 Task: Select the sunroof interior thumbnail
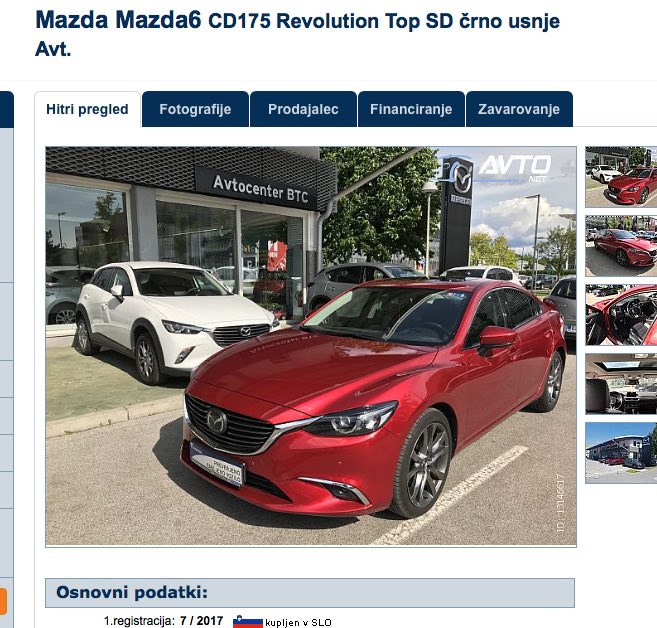point(621,384)
